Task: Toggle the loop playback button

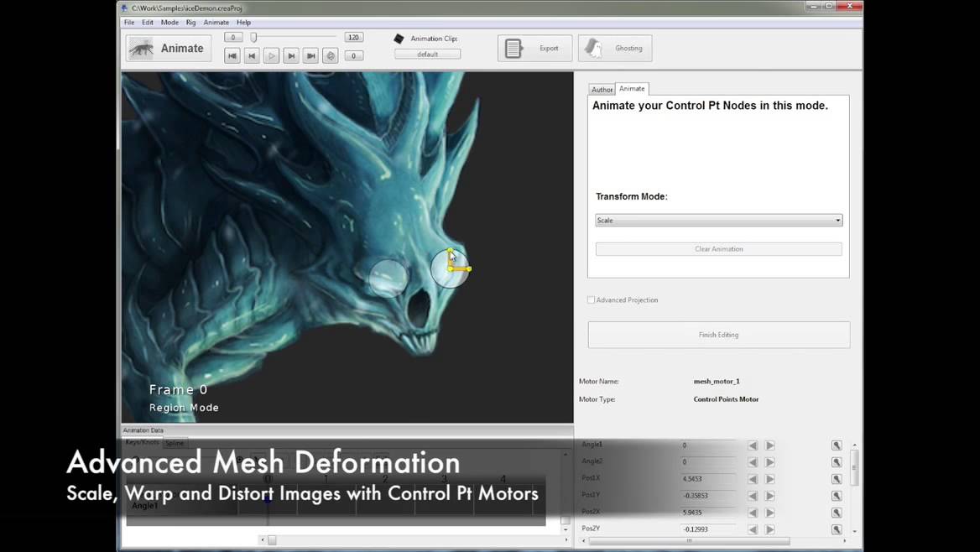Action: [331, 55]
